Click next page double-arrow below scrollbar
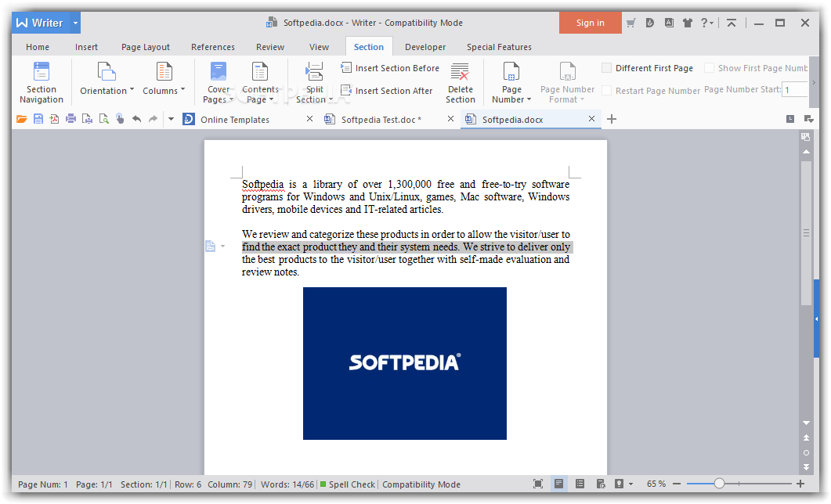This screenshot has height=504, width=831. point(806,467)
